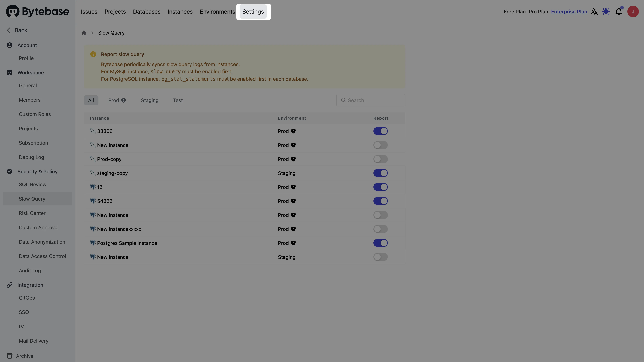
Task: Open the GitOps integration page
Action: point(27,298)
